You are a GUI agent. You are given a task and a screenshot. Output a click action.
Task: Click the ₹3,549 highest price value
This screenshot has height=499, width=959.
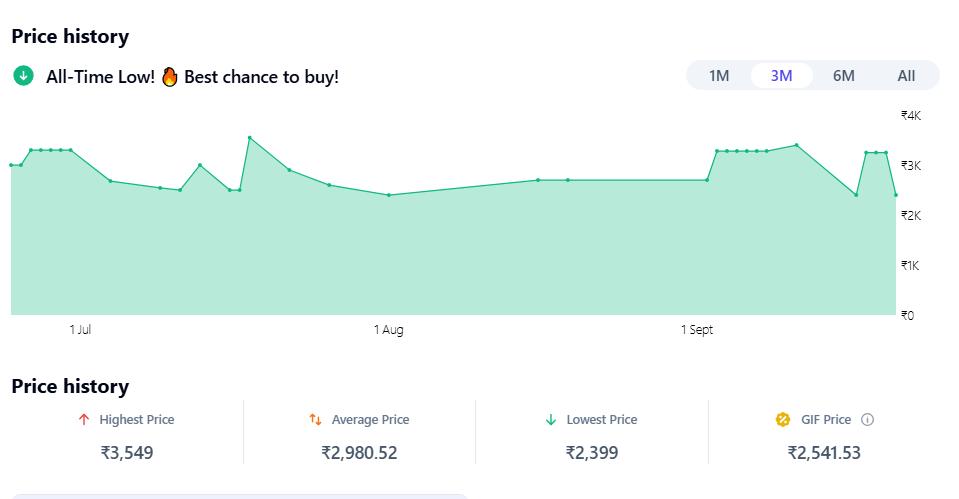127,453
